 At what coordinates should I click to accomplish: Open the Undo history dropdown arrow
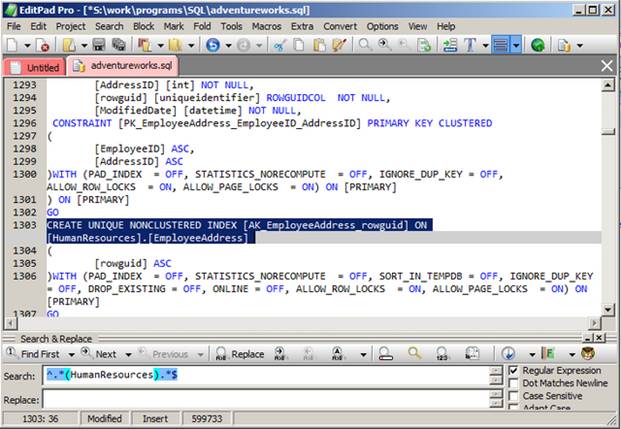point(229,46)
